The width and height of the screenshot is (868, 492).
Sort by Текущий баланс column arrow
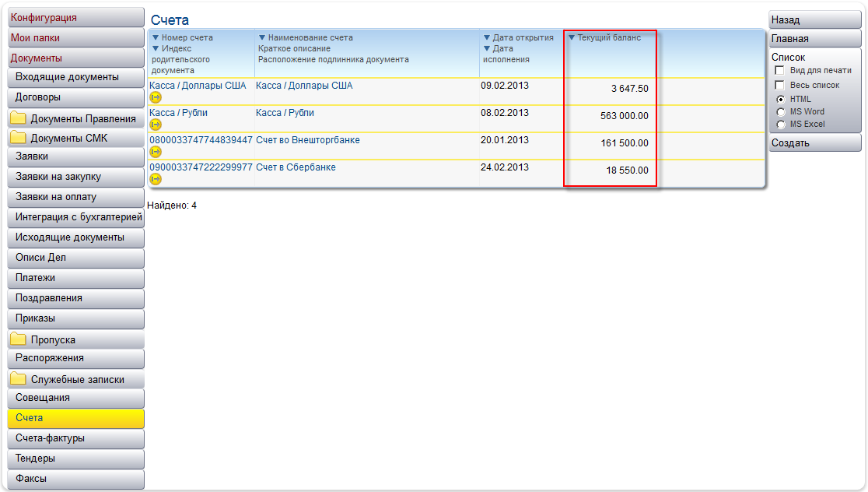pyautogui.click(x=572, y=38)
